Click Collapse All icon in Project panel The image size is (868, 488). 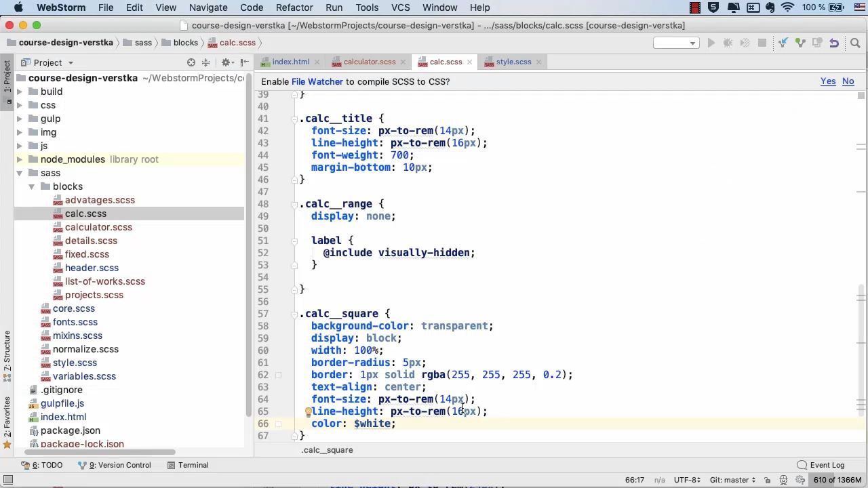coord(206,62)
